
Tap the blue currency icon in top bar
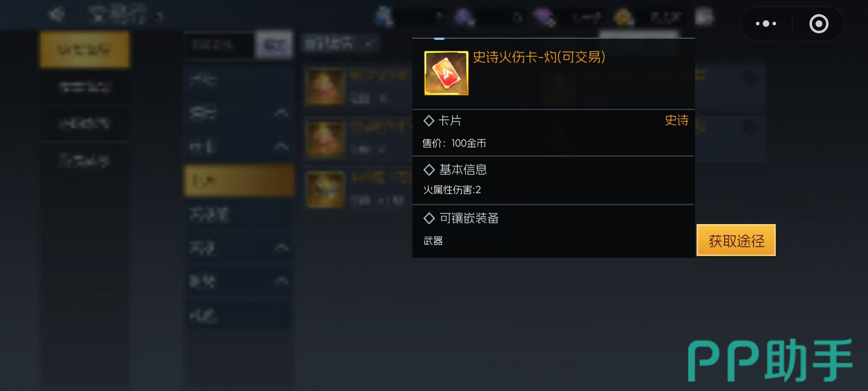coord(384,17)
